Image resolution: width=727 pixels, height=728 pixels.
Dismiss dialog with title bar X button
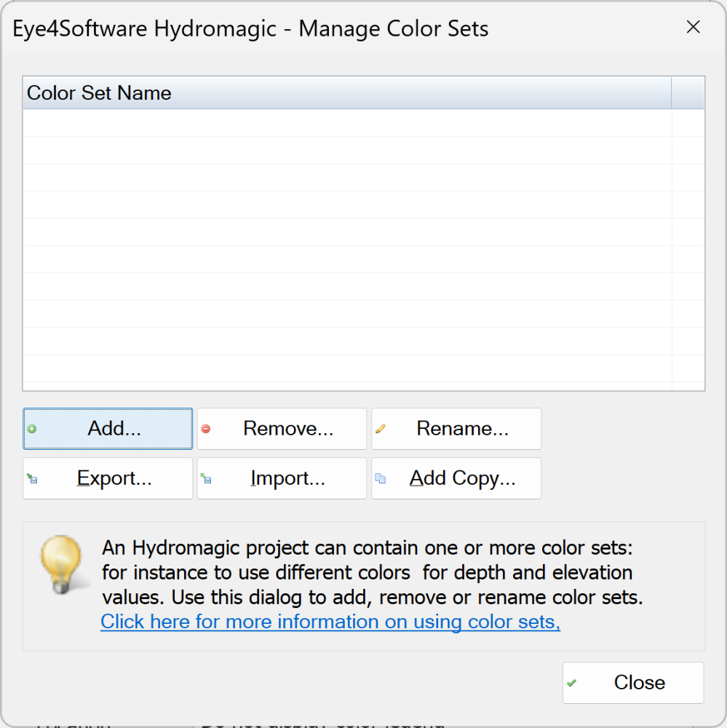[x=693, y=27]
